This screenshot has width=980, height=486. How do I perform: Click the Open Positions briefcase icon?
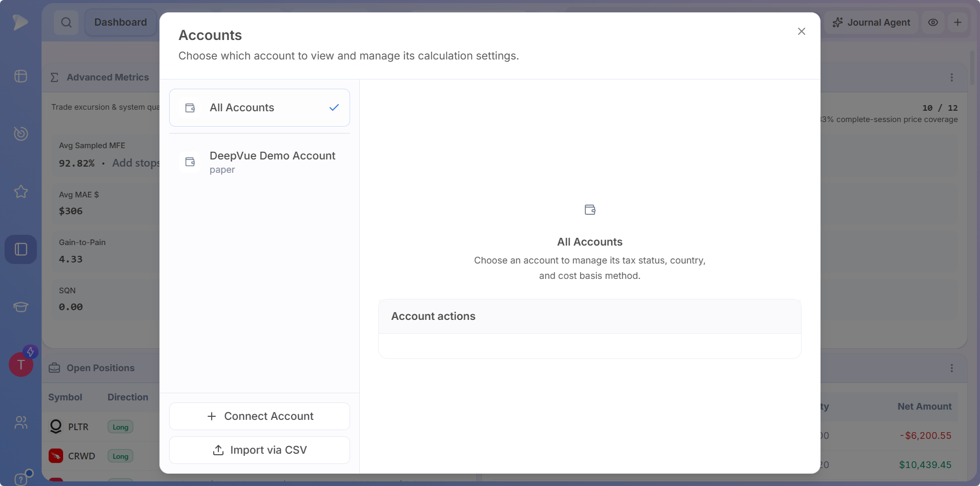tap(54, 368)
